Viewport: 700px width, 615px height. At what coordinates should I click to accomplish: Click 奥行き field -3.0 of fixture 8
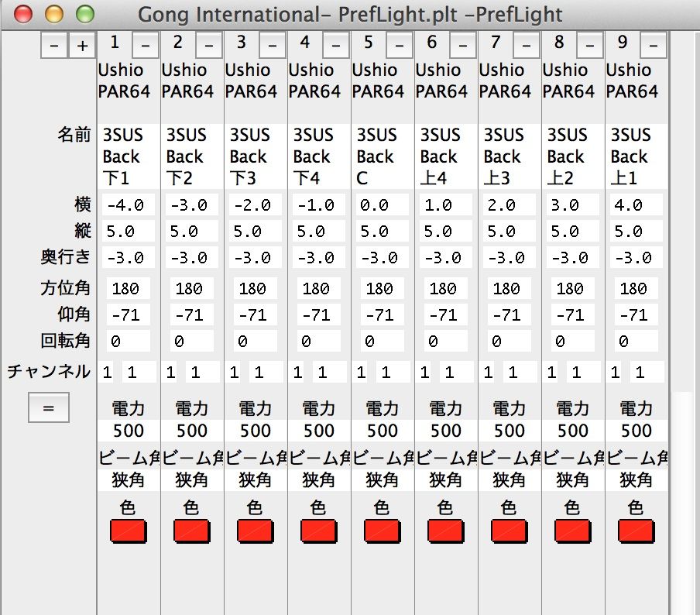(573, 258)
